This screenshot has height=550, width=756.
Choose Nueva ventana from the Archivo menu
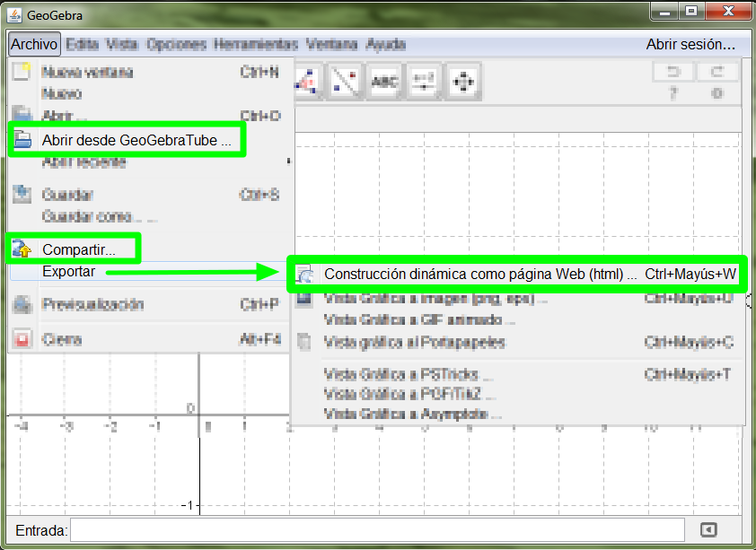pos(151,72)
